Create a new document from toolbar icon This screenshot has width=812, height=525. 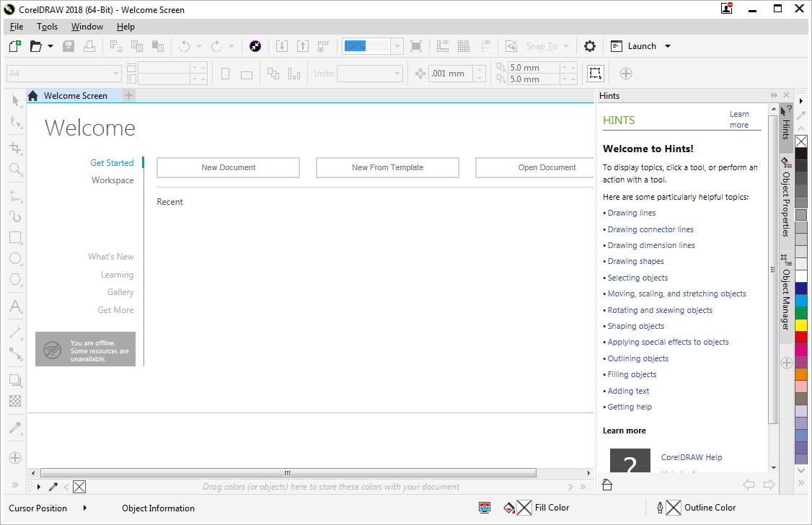[15, 46]
